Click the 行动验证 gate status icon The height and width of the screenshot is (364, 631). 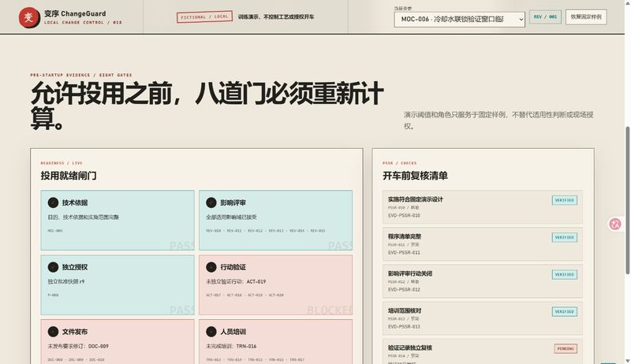211,267
